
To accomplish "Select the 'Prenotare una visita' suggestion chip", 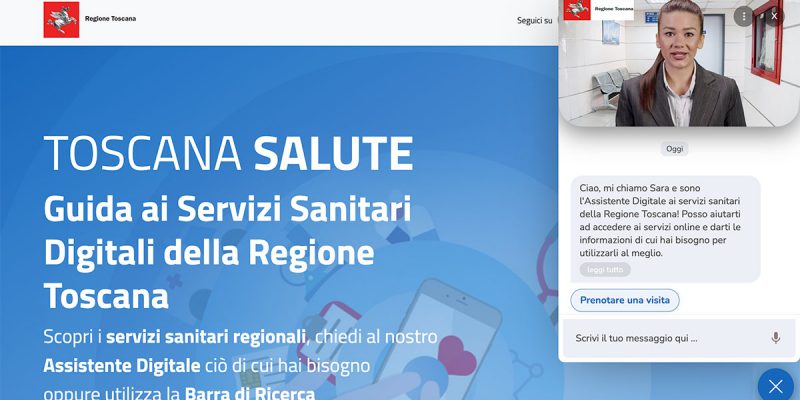I will point(624,301).
